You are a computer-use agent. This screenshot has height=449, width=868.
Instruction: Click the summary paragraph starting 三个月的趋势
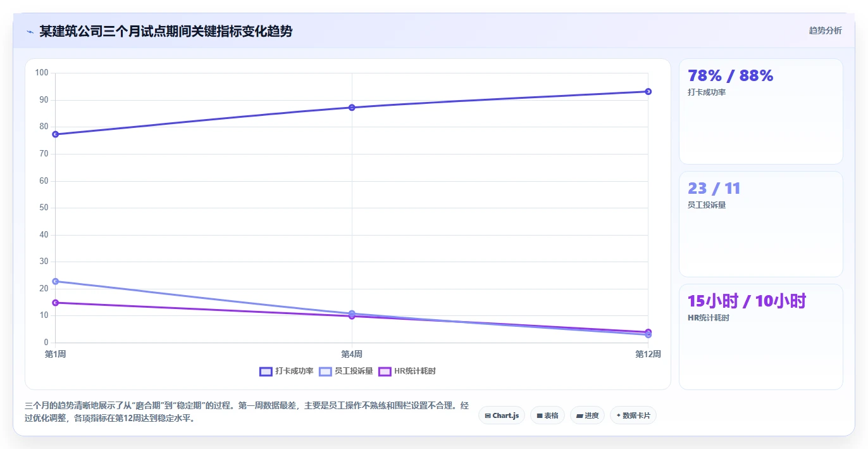pos(247,412)
